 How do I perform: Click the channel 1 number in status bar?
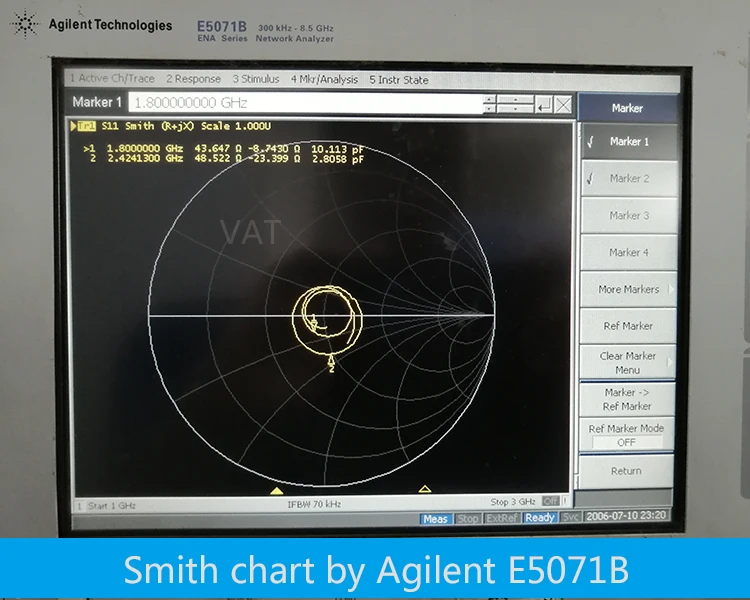[x=79, y=506]
